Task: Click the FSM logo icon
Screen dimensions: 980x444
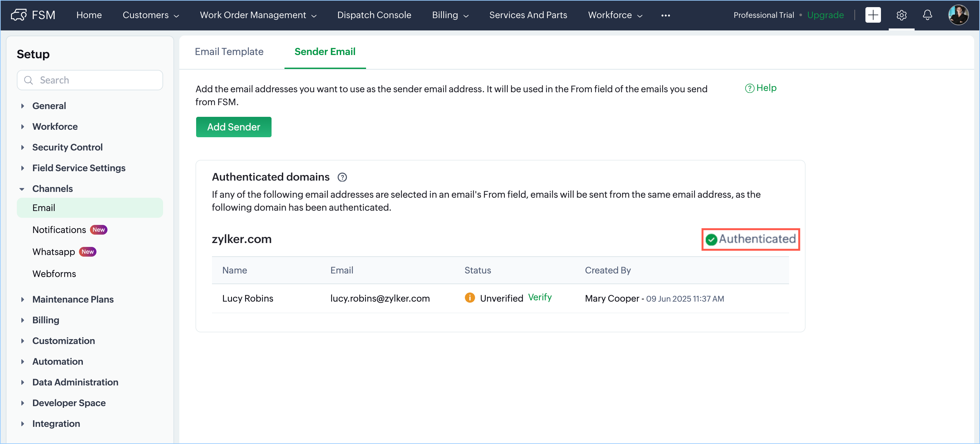Action: pos(19,15)
